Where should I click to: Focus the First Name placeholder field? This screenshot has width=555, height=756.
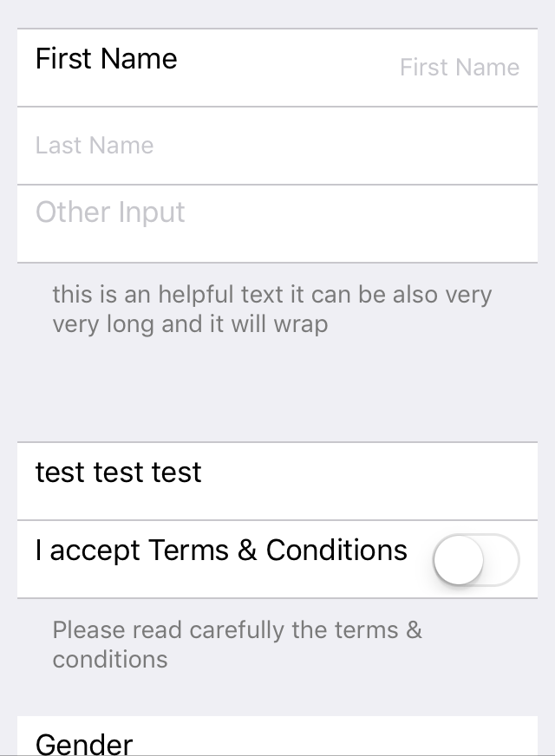coord(460,67)
